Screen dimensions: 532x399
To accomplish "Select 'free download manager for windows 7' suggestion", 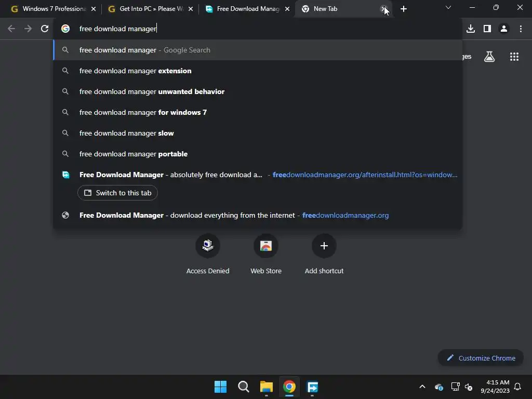I will coord(258,112).
